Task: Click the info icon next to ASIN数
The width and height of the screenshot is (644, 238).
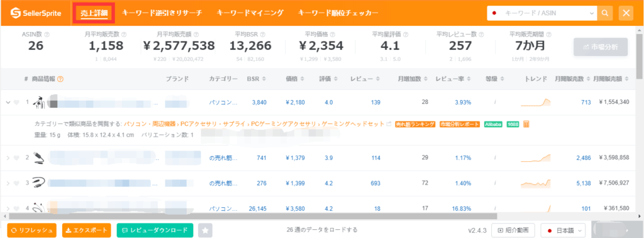Action: [47, 35]
